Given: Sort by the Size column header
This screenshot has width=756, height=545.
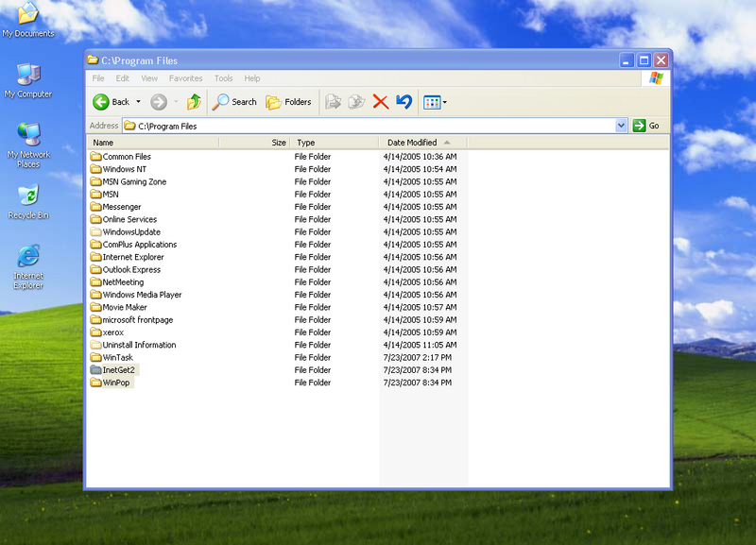Looking at the screenshot, I should [254, 143].
